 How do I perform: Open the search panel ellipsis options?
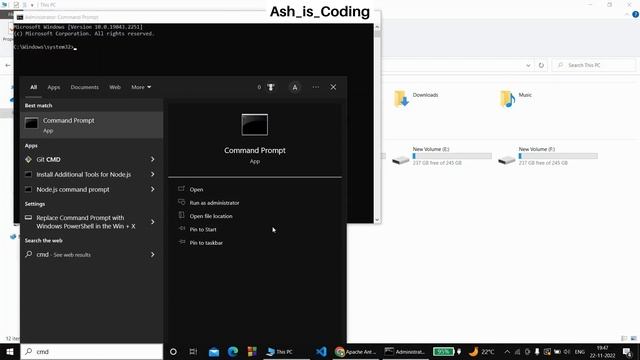316,87
